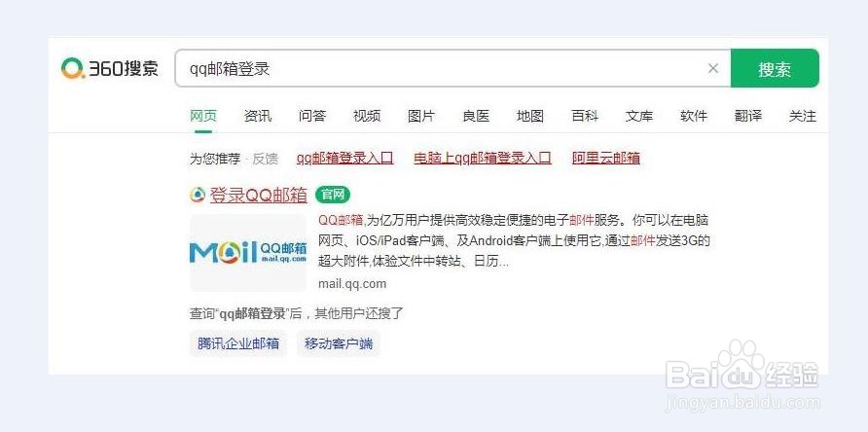Select the 地图 tab

coord(530,117)
